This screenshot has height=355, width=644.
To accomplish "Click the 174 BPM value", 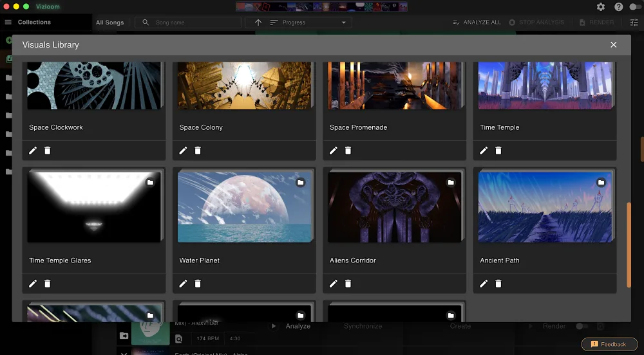I will click(207, 339).
